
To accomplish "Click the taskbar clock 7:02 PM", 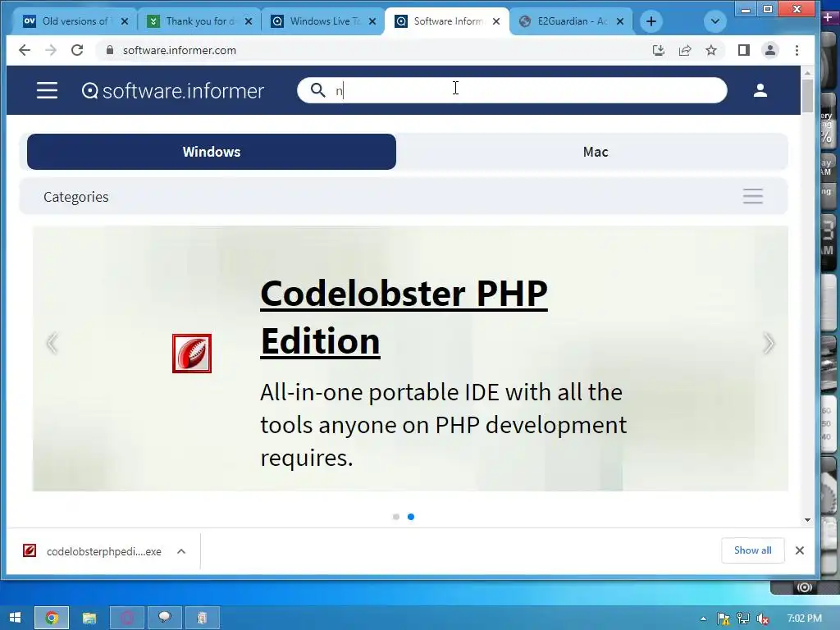I will coord(804,619).
